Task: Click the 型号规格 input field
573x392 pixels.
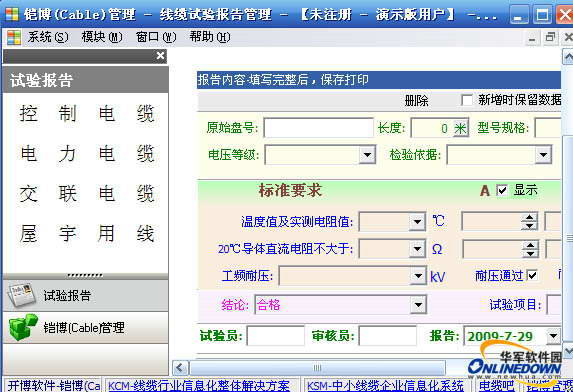Action: tap(547, 128)
